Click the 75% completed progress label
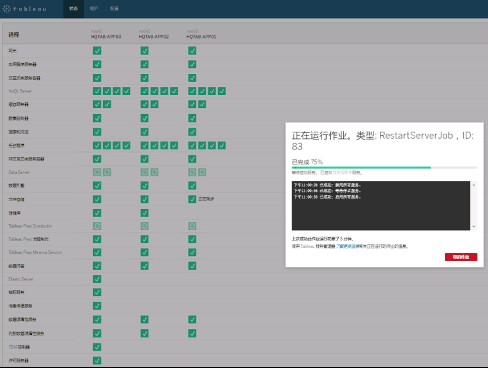Viewport: 488px width, 368px height. 307,162
